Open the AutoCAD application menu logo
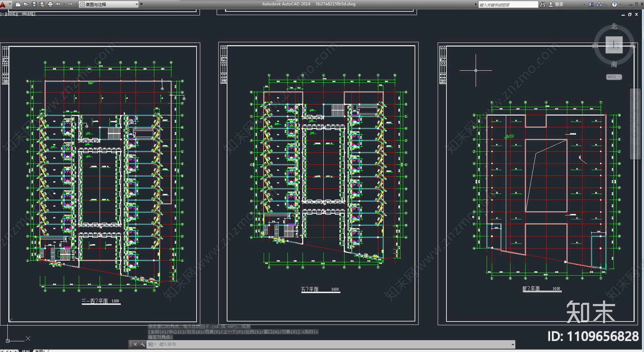Image resolution: width=644 pixels, height=352 pixels. coord(3,4)
